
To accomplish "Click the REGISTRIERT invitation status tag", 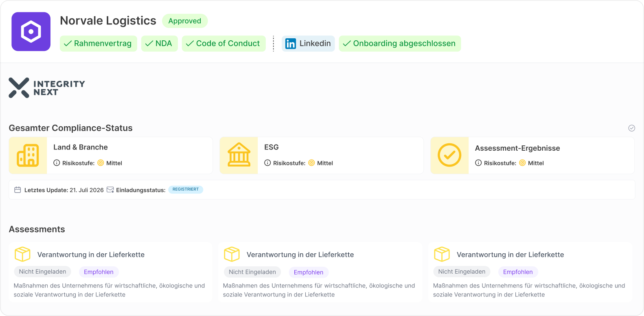I will (x=186, y=189).
